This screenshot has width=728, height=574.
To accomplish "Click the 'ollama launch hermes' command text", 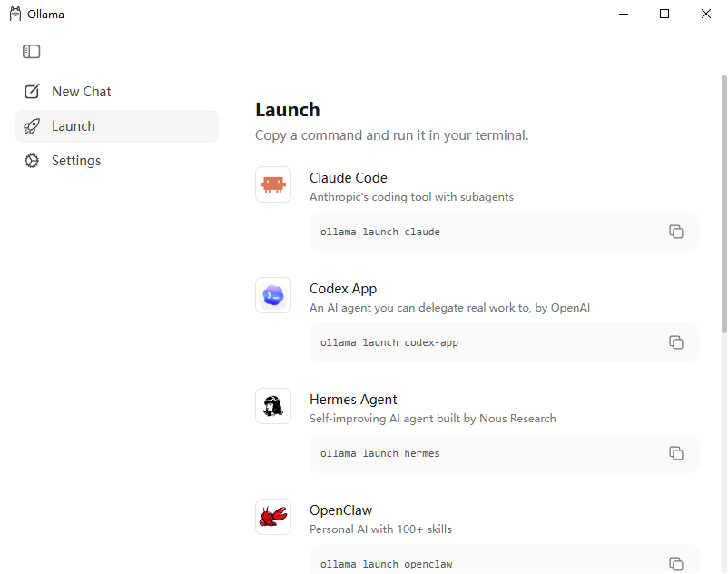I will [379, 453].
